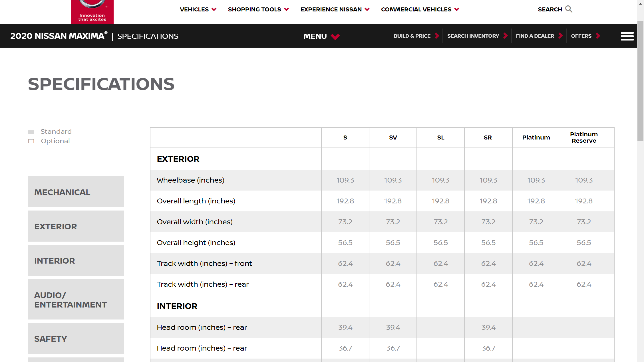This screenshot has width=644, height=362.
Task: Click the vertical page scrollbar
Action: (x=640, y=81)
